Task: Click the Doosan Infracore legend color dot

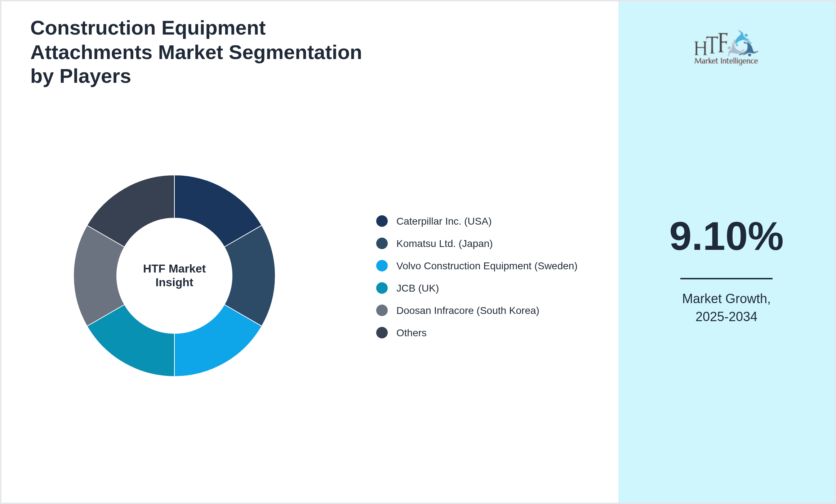Action: (382, 310)
